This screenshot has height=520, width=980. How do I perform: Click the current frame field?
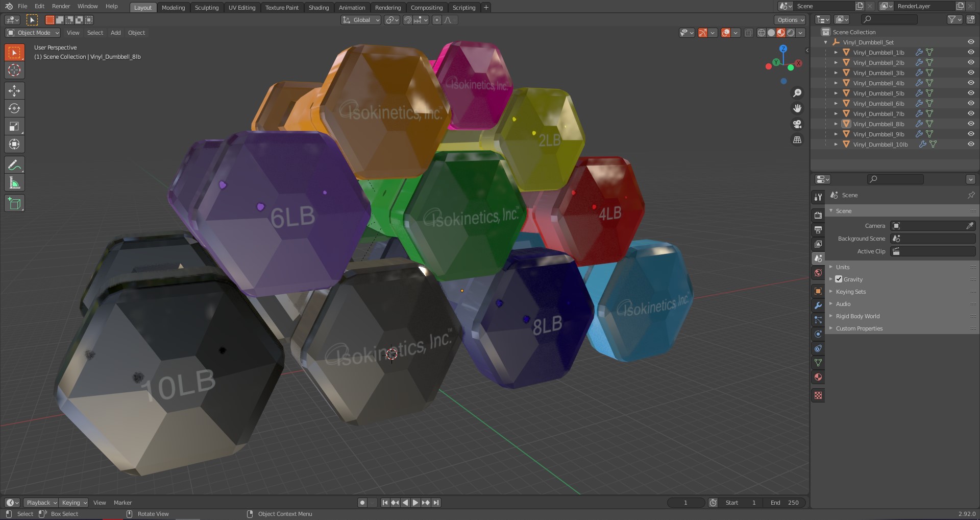coord(685,503)
